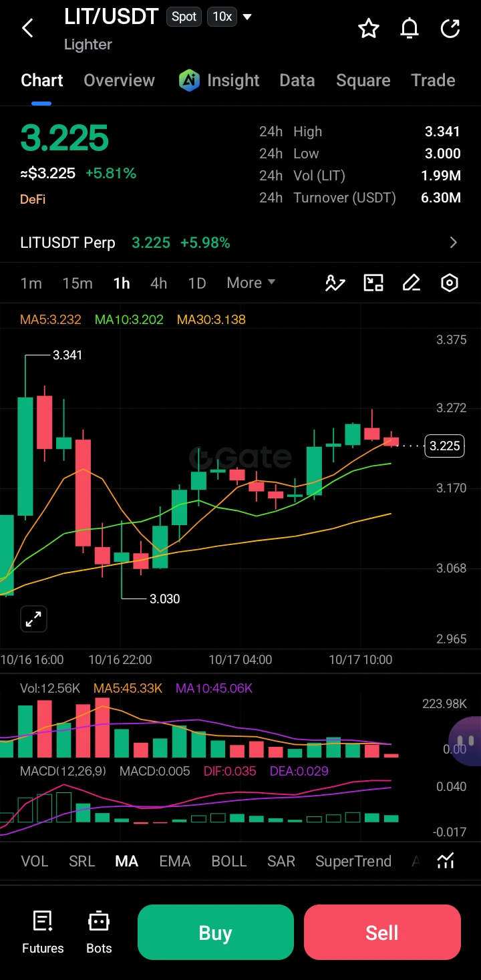Image resolution: width=481 pixels, height=980 pixels.
Task: Tap the MA5:3.232 indicator label
Action: pos(51,319)
